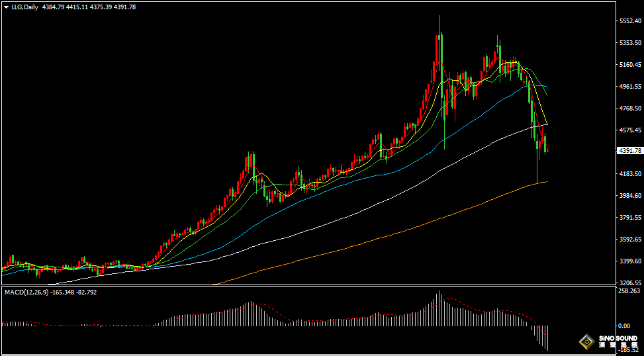Click the Sino Sound diamond logo icon
The image size is (644, 356).
tap(585, 341)
